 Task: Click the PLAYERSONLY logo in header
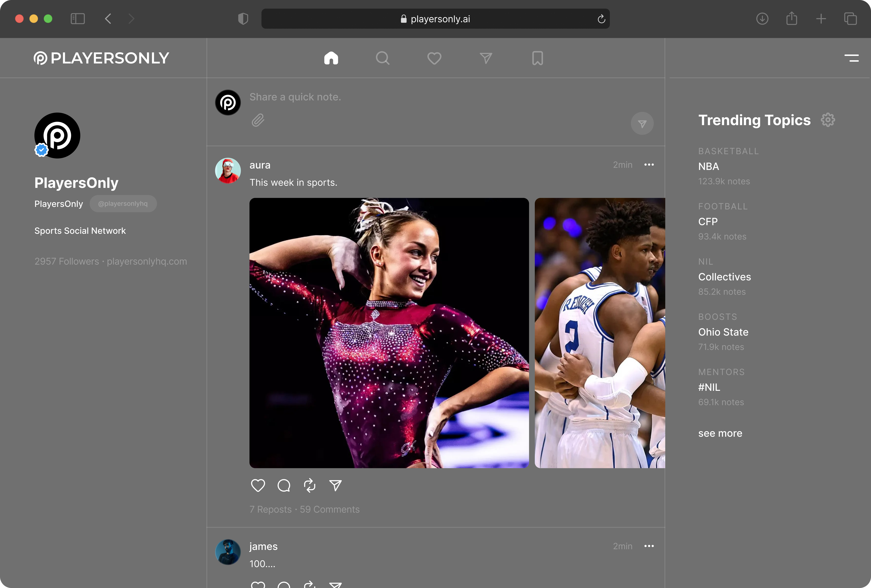pyautogui.click(x=101, y=58)
